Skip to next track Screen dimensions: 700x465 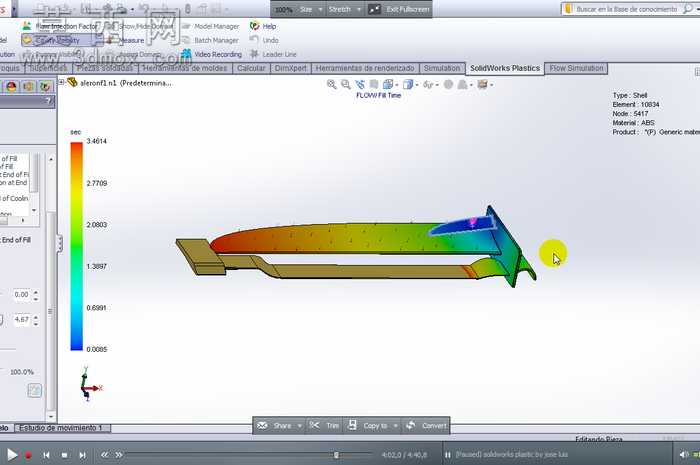point(82,455)
